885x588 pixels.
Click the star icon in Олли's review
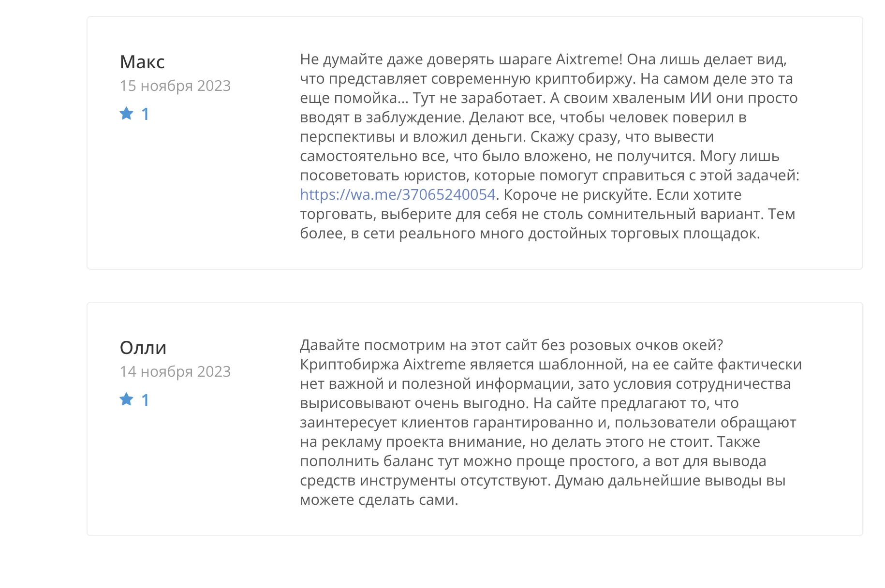coord(126,399)
